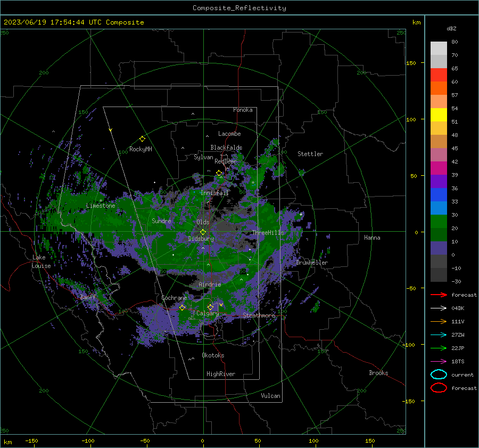Click the Airdrie city label
479x448 pixels.
coord(210,284)
